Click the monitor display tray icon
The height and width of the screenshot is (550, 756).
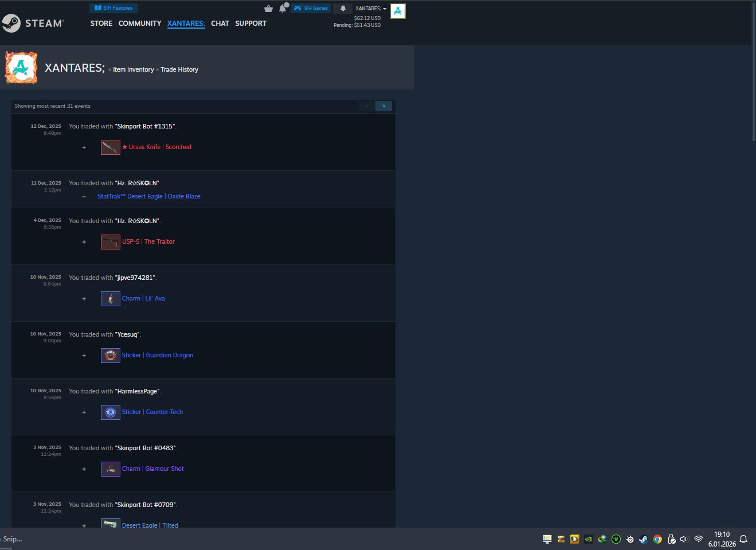point(547,539)
